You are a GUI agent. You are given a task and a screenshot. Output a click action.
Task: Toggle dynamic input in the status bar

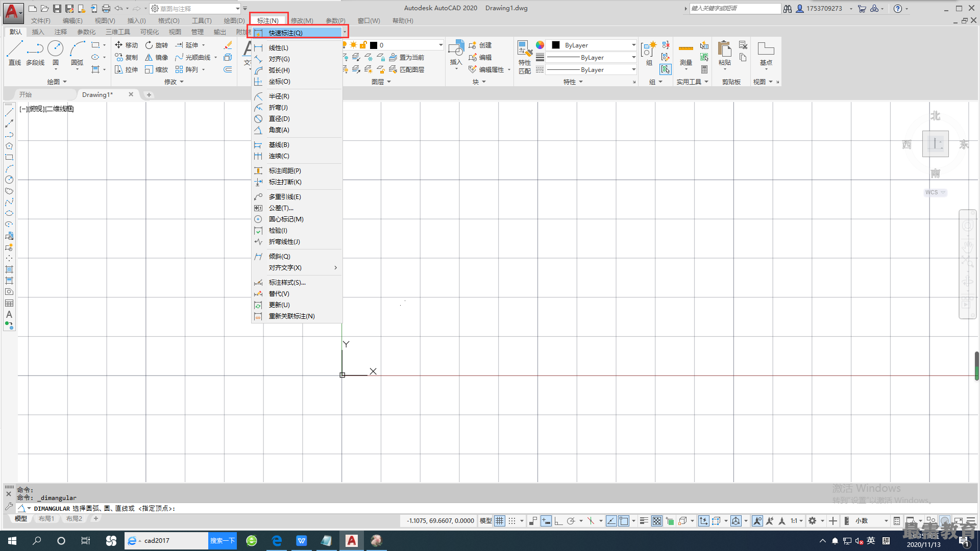[x=546, y=521]
